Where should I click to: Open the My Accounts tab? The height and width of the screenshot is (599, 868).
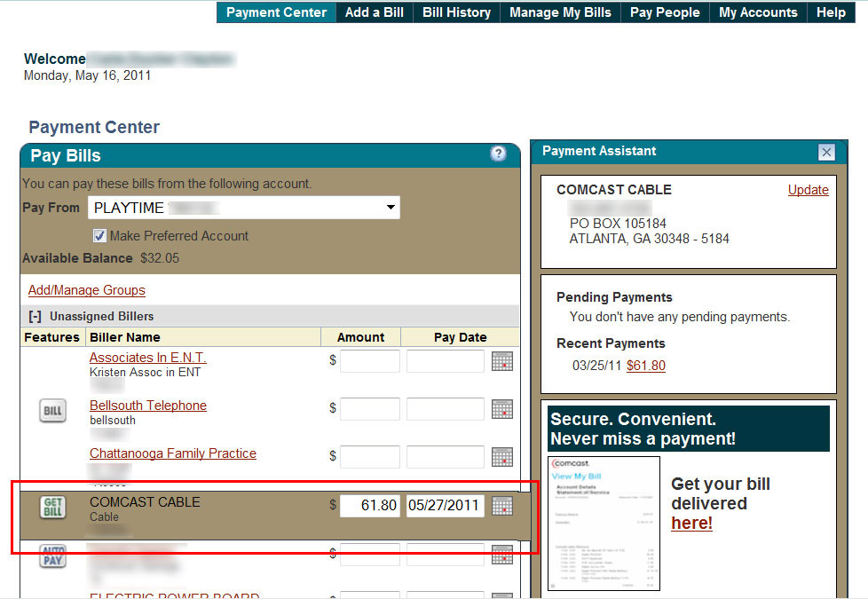click(x=759, y=12)
